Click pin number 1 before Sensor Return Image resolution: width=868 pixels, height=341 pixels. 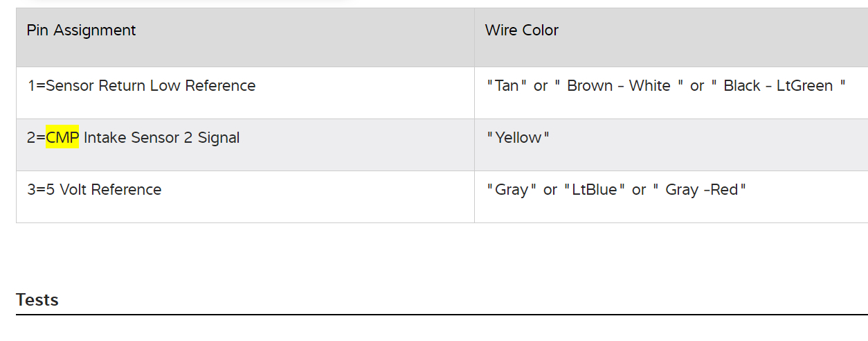[x=32, y=86]
